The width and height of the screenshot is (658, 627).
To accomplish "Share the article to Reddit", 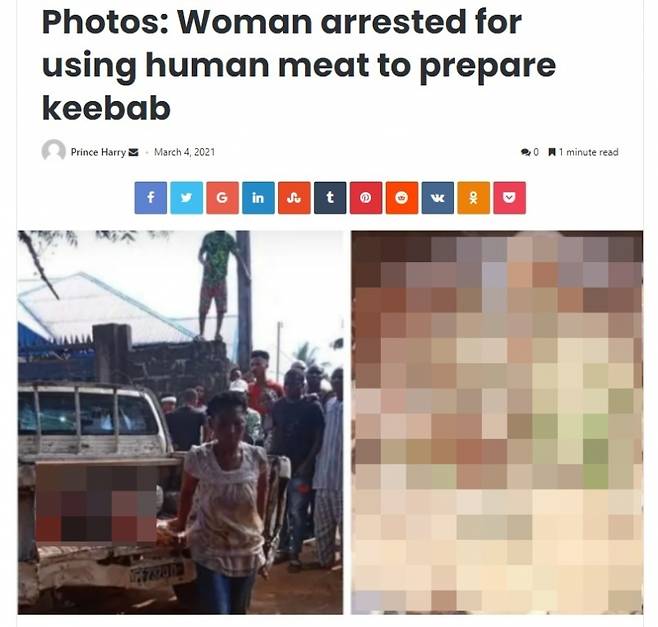I will [x=402, y=198].
